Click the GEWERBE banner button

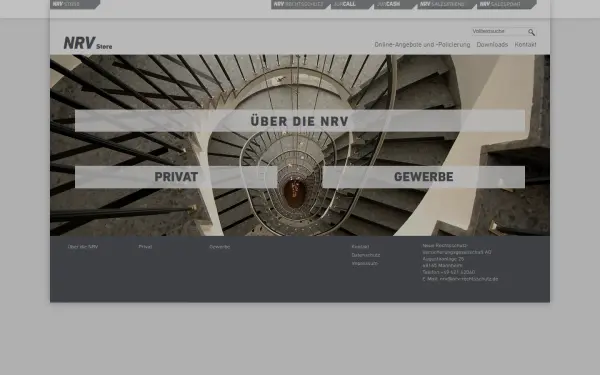[x=424, y=177]
